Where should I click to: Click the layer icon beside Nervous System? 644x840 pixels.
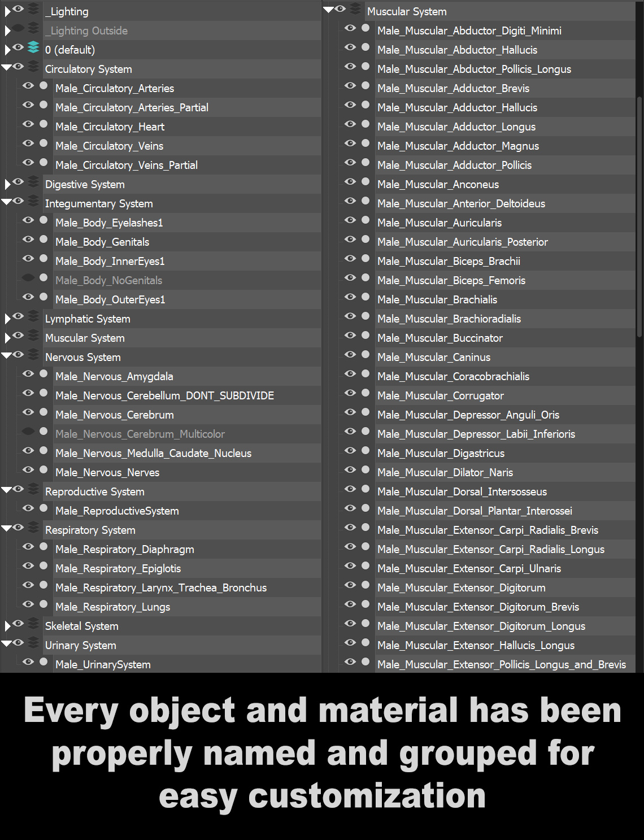pos(34,354)
